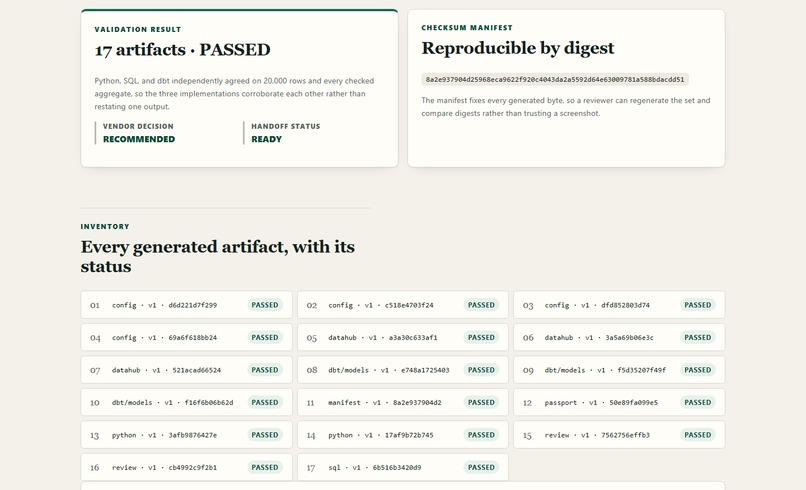Click PASSED badge on artifact 07 datahub
Screen dimensions: 806x490
click(x=265, y=370)
